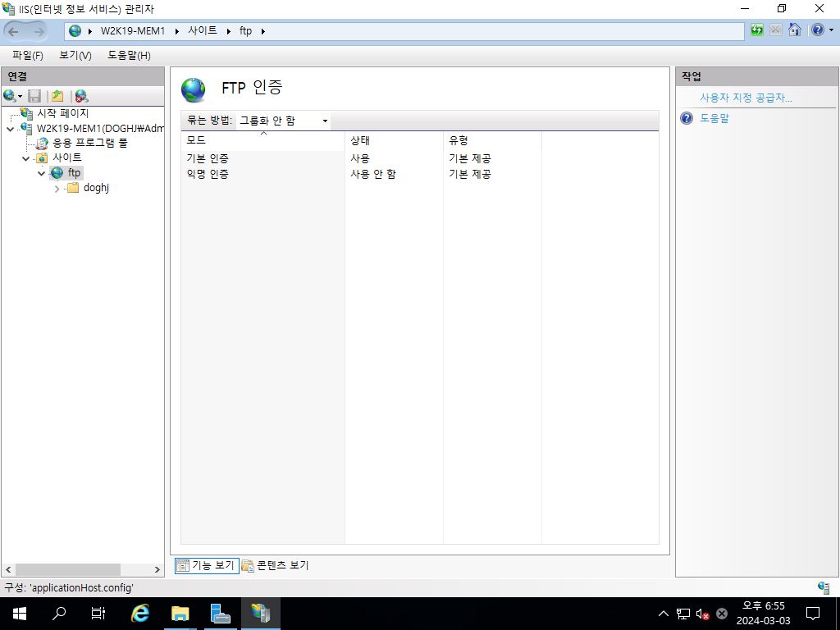Click the 사용 status of 기본 인증
This screenshot has width=840, height=630.
360,158
